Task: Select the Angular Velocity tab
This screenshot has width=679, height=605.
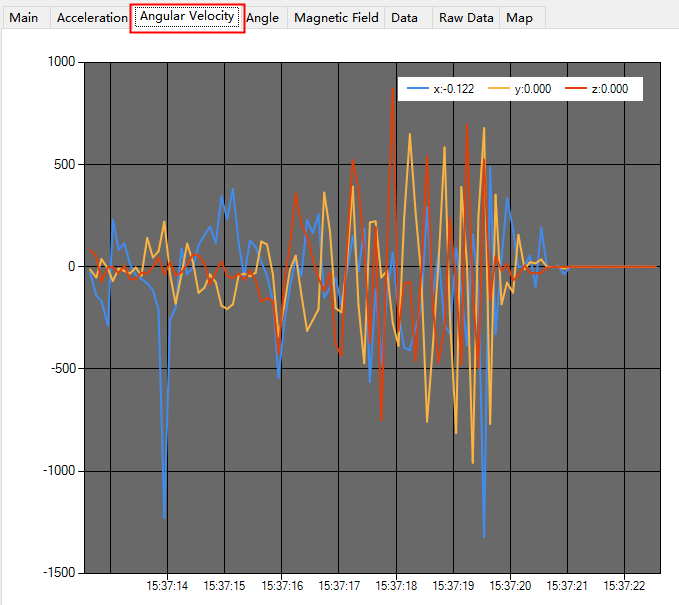Action: [187, 16]
